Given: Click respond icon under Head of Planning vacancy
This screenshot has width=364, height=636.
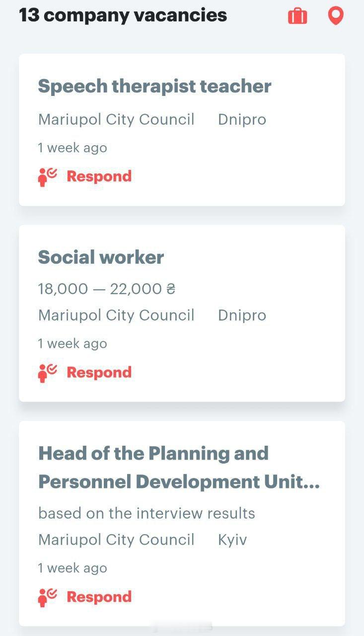Looking at the screenshot, I should tap(48, 597).
